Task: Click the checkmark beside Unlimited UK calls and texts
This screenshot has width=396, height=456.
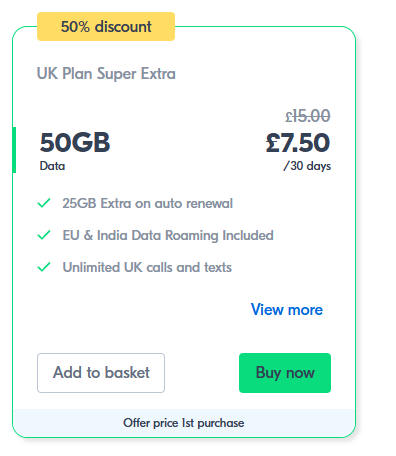Action: [44, 267]
